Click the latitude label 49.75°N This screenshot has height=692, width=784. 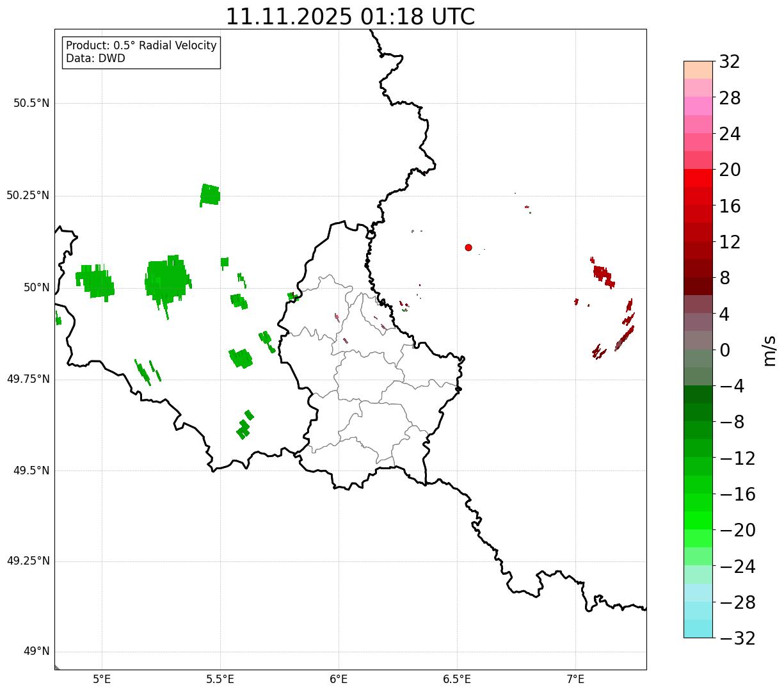(x=28, y=379)
